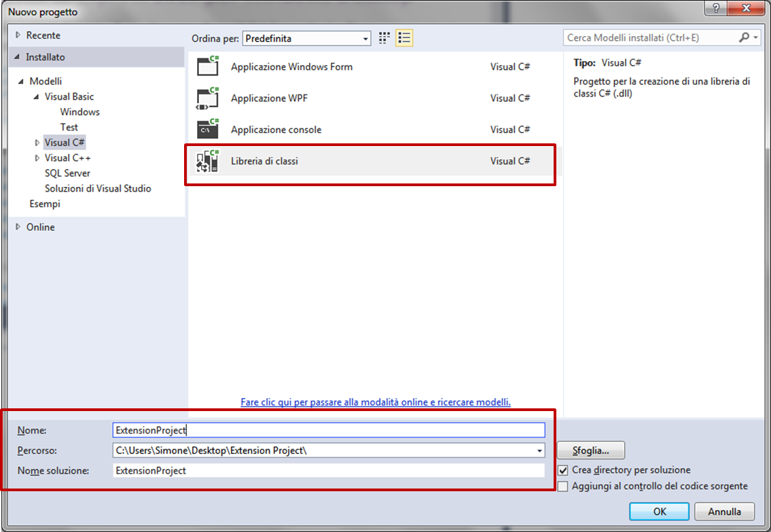Expand the Recente section
Screen dimensions: 771x532
pyautogui.click(x=18, y=35)
